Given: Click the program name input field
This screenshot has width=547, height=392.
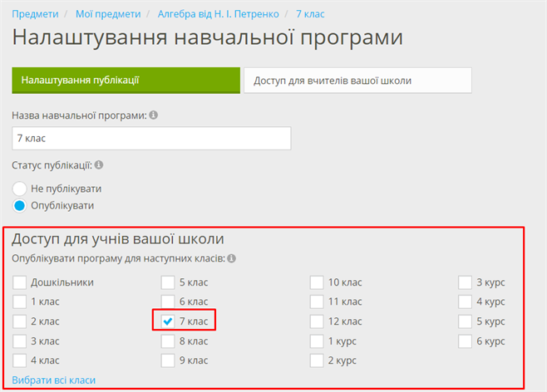Looking at the screenshot, I should point(151,139).
